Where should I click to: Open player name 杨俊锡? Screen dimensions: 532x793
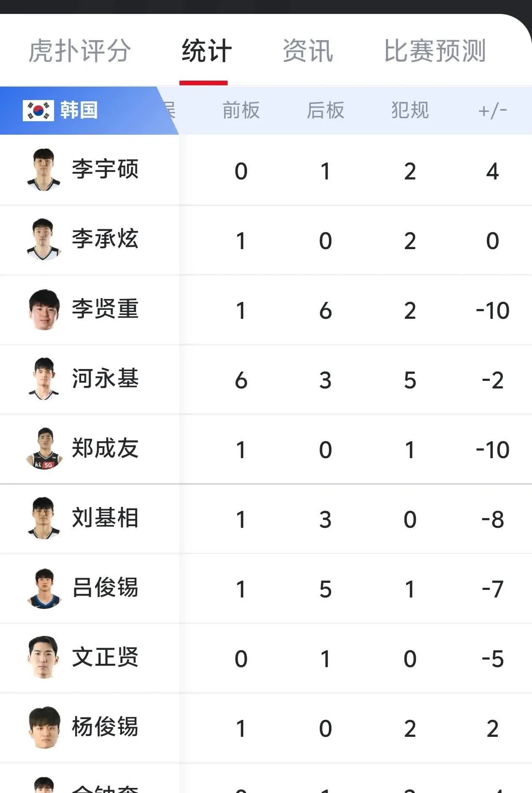coord(105,727)
